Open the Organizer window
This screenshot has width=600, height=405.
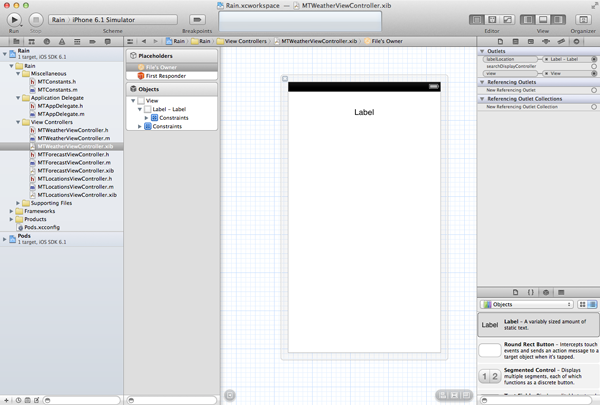(x=582, y=19)
